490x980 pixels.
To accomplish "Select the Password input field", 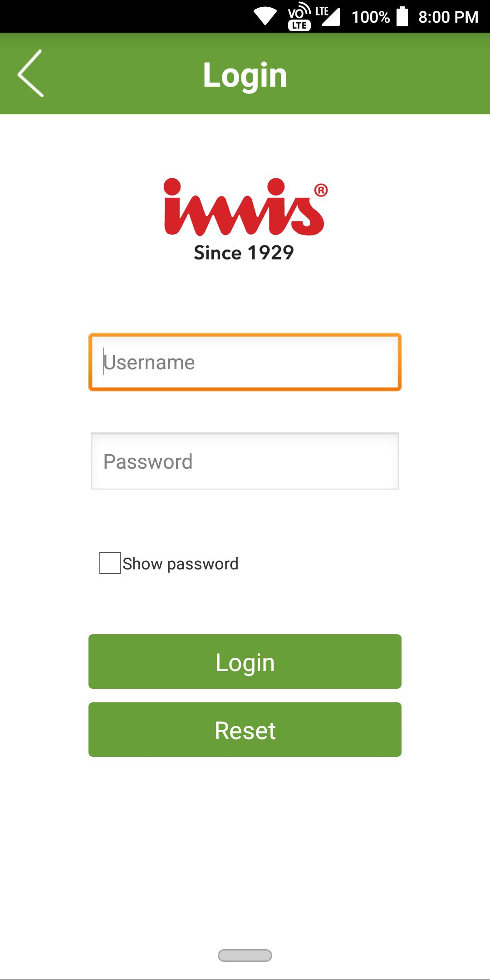I will tap(245, 461).
